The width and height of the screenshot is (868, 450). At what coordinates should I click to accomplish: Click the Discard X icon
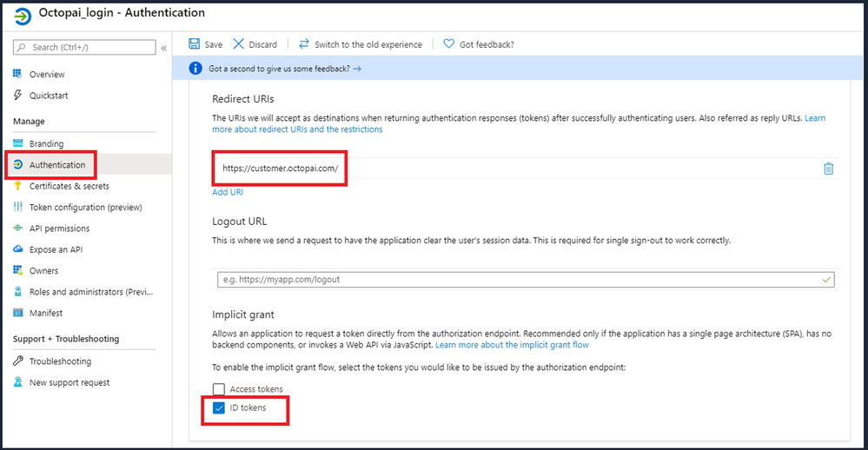239,44
